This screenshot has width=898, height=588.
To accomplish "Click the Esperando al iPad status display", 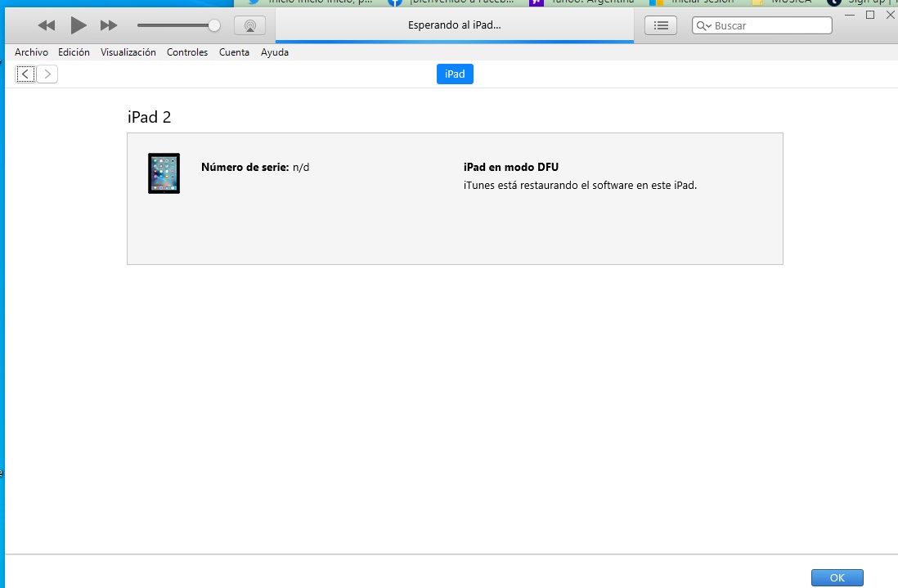I will [455, 25].
